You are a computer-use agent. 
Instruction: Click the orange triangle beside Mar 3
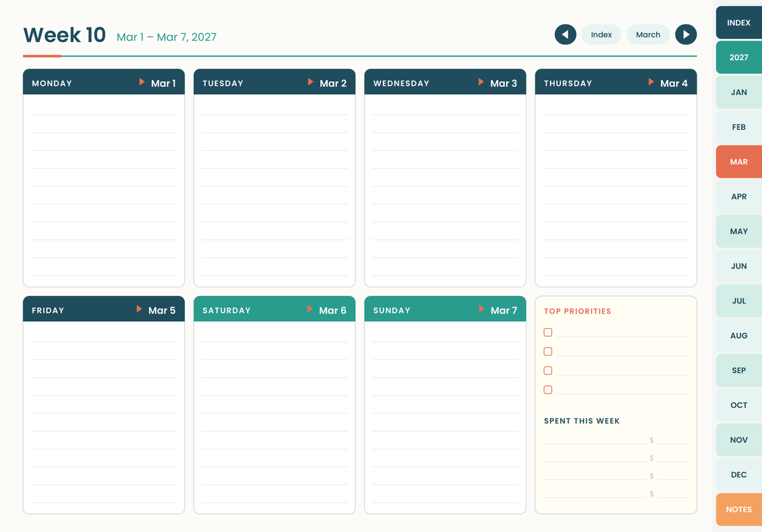481,82
